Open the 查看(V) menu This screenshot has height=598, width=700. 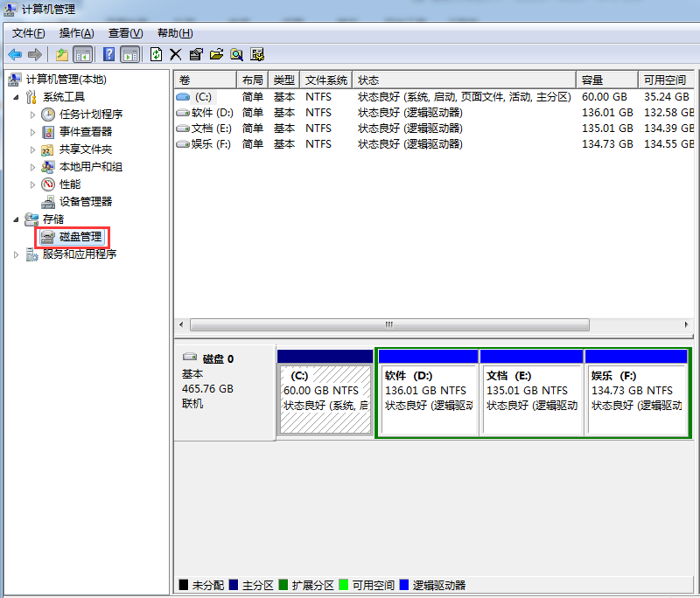pyautogui.click(x=125, y=33)
